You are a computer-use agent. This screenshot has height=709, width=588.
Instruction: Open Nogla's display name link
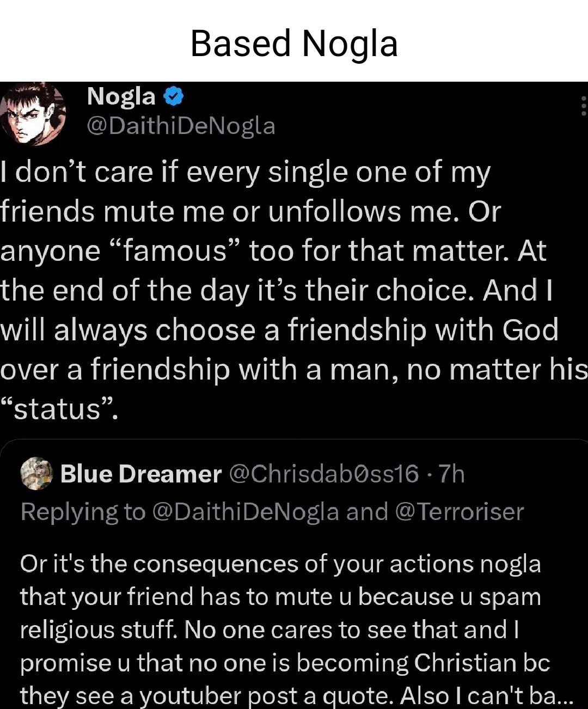[x=121, y=96]
